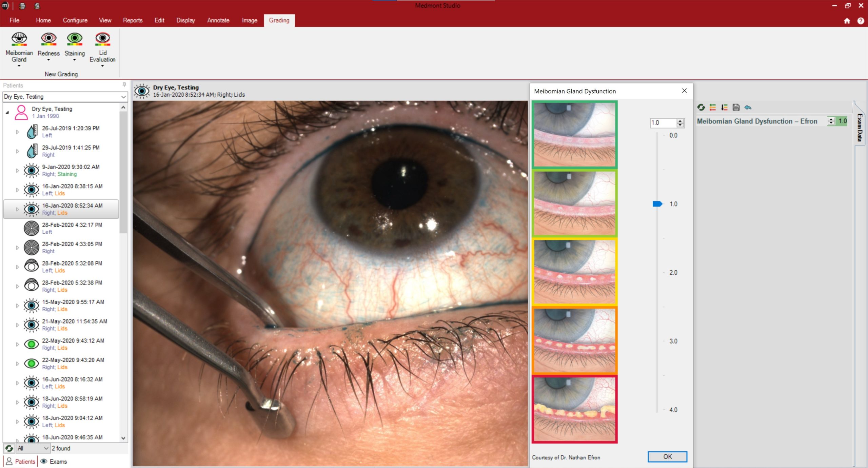Expand the 9-Jan-2020 9:30:02 AM exam
This screenshot has width=868, height=468.
click(17, 171)
